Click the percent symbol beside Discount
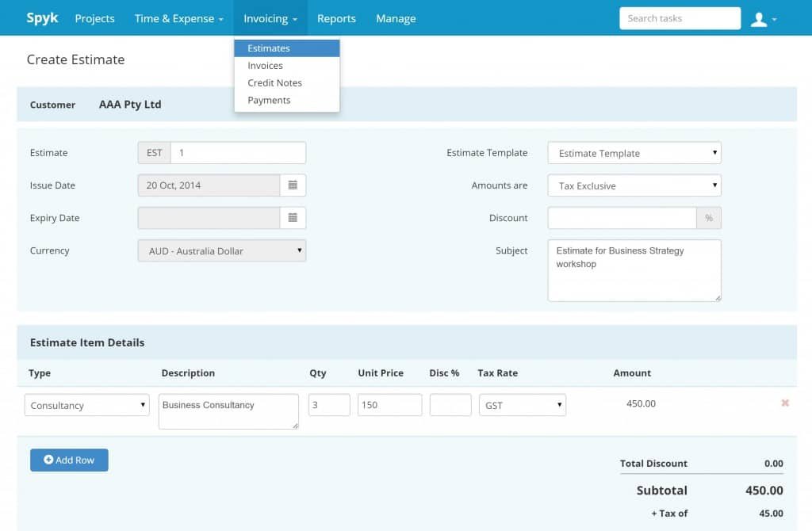This screenshot has width=812, height=531. [x=708, y=218]
